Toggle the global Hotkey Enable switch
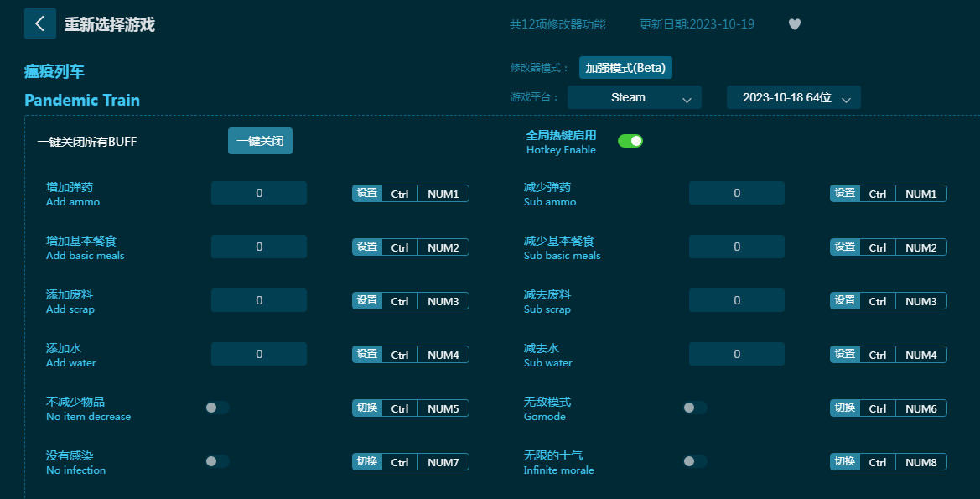Screen dimensions: 980x499 point(630,141)
